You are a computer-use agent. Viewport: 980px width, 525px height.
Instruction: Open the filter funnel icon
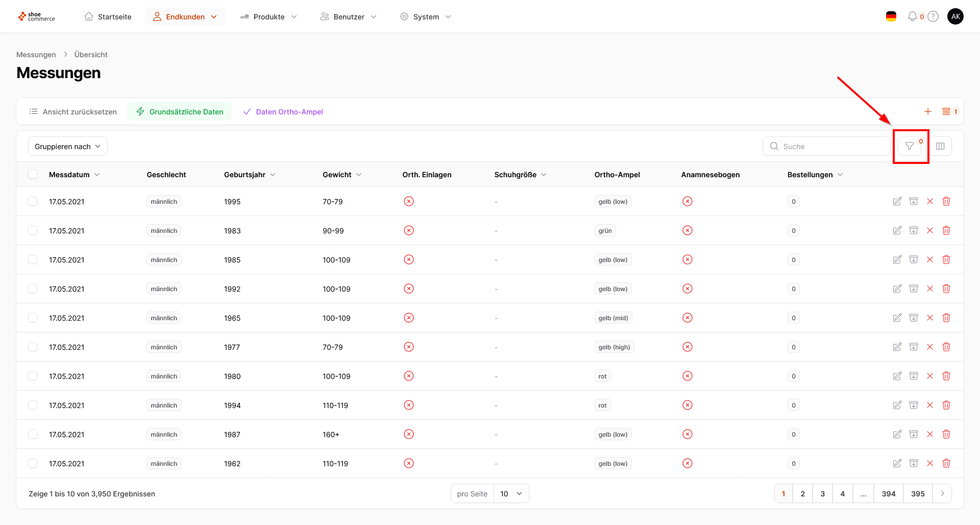[x=910, y=147]
